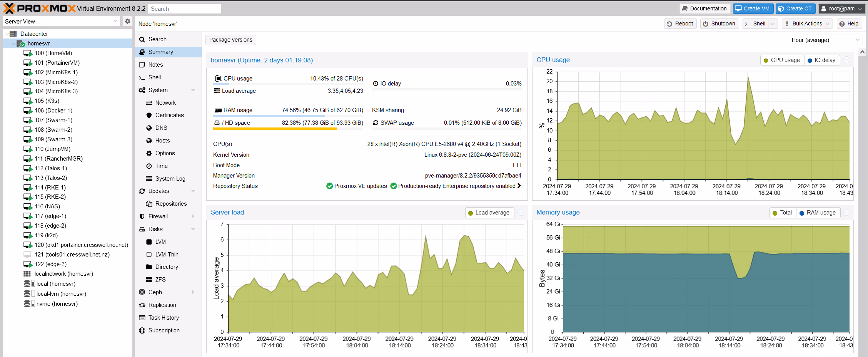Open the root@pam user menu
The width and height of the screenshot is (868, 357).
coord(841,8)
